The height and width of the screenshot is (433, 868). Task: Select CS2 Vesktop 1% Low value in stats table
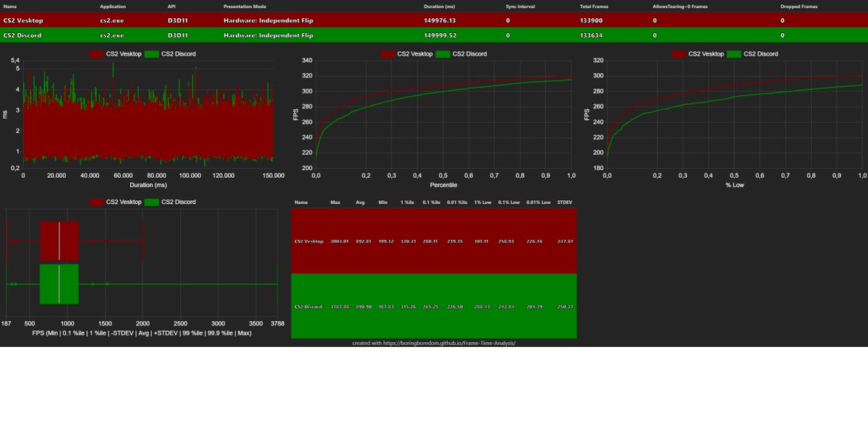pyautogui.click(x=482, y=241)
